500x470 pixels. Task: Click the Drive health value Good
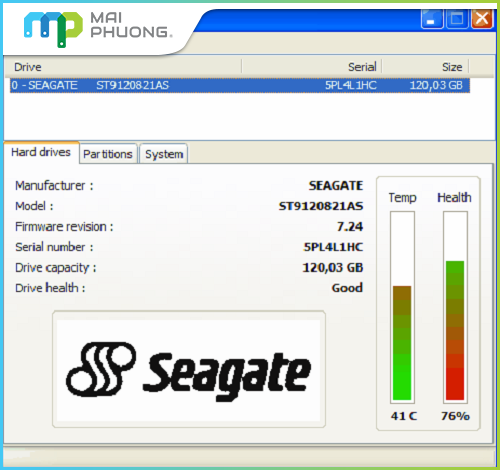click(347, 288)
